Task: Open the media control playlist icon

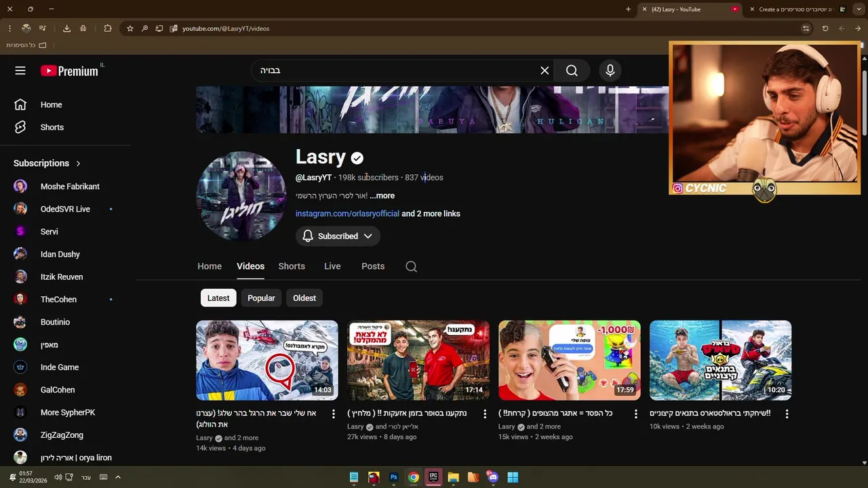Action: click(42, 28)
